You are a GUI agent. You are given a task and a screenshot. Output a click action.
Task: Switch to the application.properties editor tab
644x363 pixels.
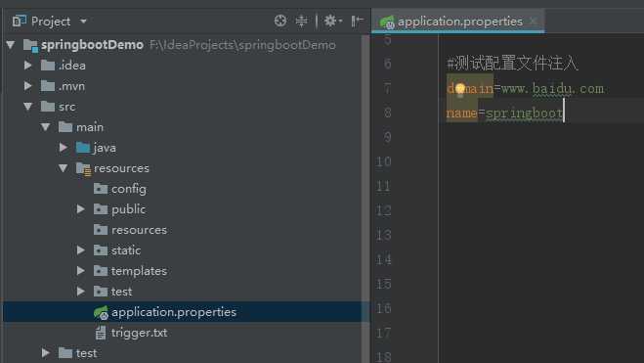click(x=459, y=22)
